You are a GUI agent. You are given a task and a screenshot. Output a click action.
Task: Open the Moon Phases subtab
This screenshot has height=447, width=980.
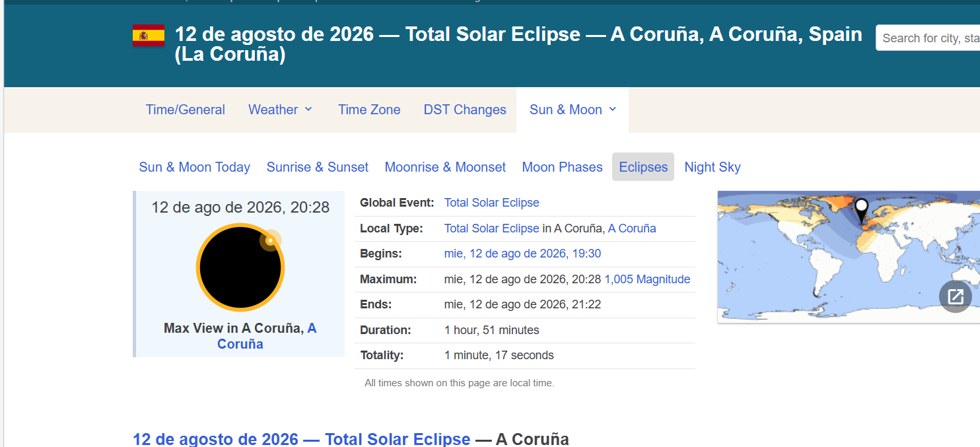[562, 167]
